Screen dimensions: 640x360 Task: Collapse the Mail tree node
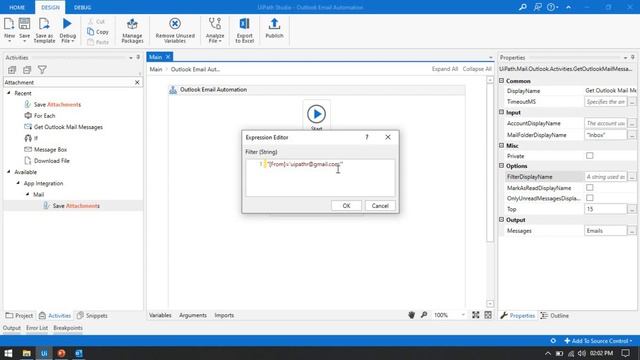pyautogui.click(x=27, y=194)
